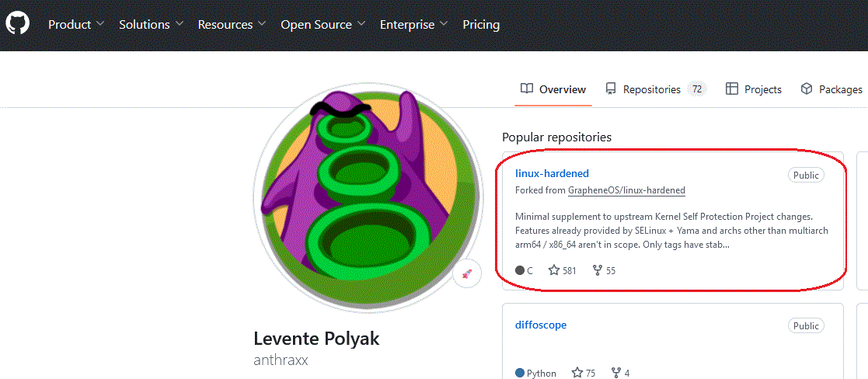Expand the Enterprise menu
The height and width of the screenshot is (379, 868).
[x=414, y=24]
